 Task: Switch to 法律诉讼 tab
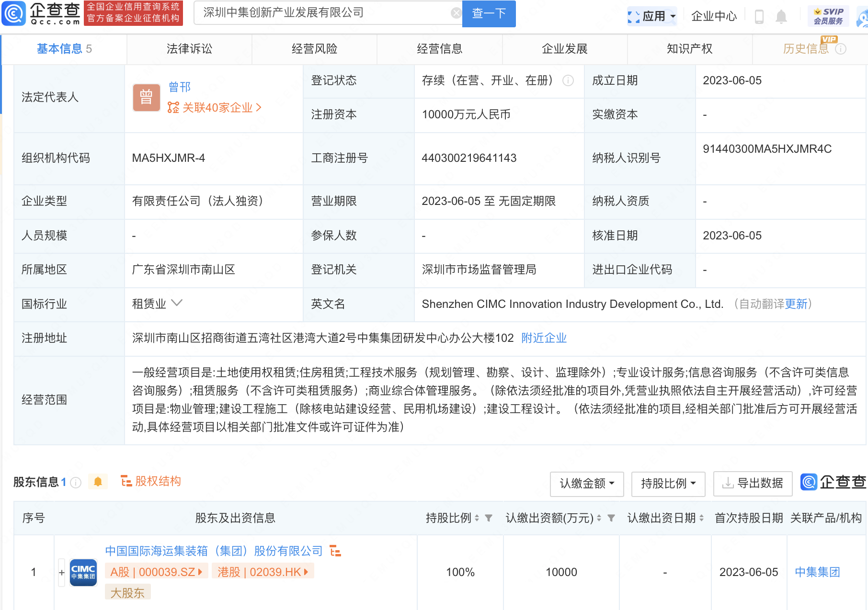tap(189, 49)
